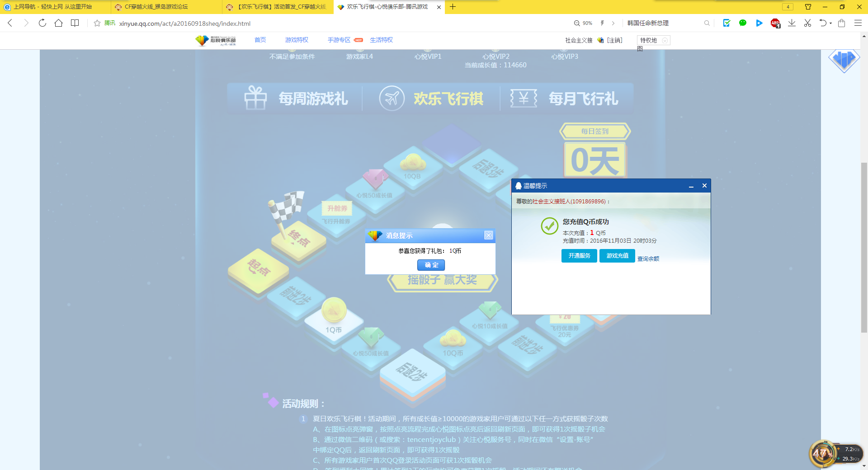Reload the current page
This screenshot has height=470, width=868.
42,23
